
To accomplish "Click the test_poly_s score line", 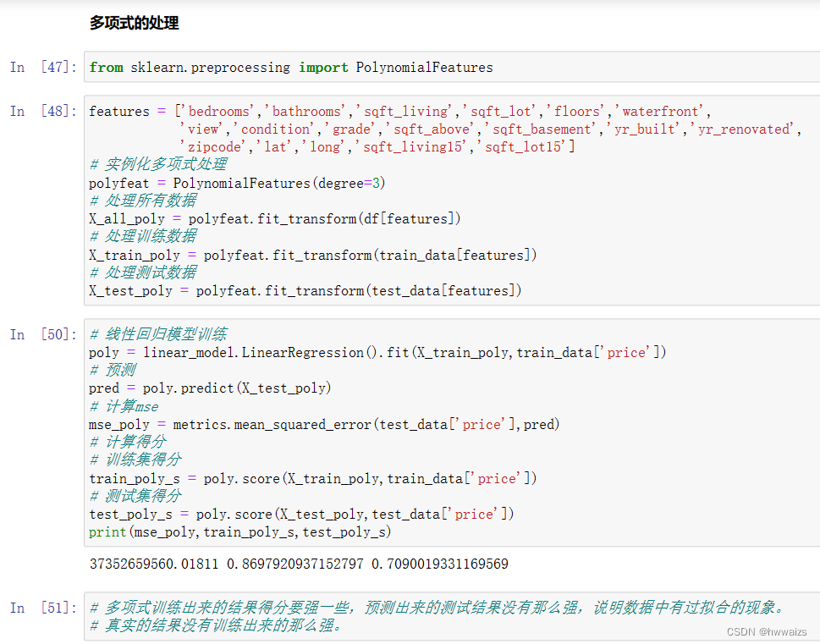I will coord(301,515).
